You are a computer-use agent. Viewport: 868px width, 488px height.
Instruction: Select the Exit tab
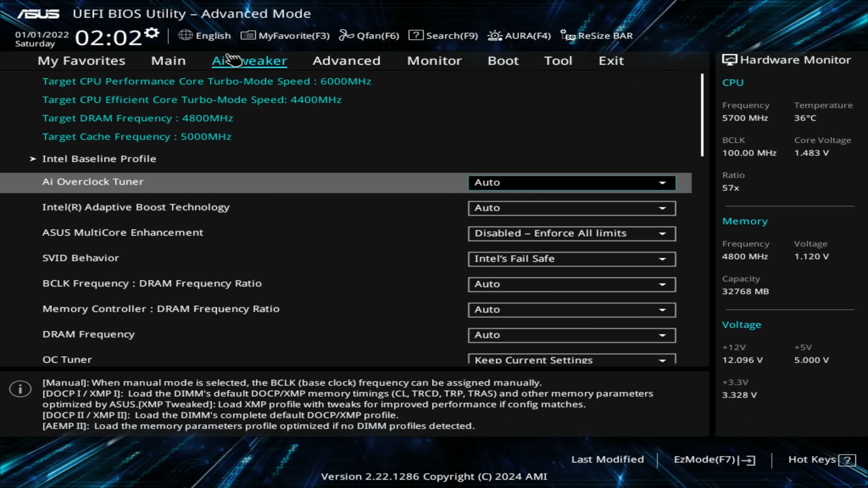tap(611, 61)
